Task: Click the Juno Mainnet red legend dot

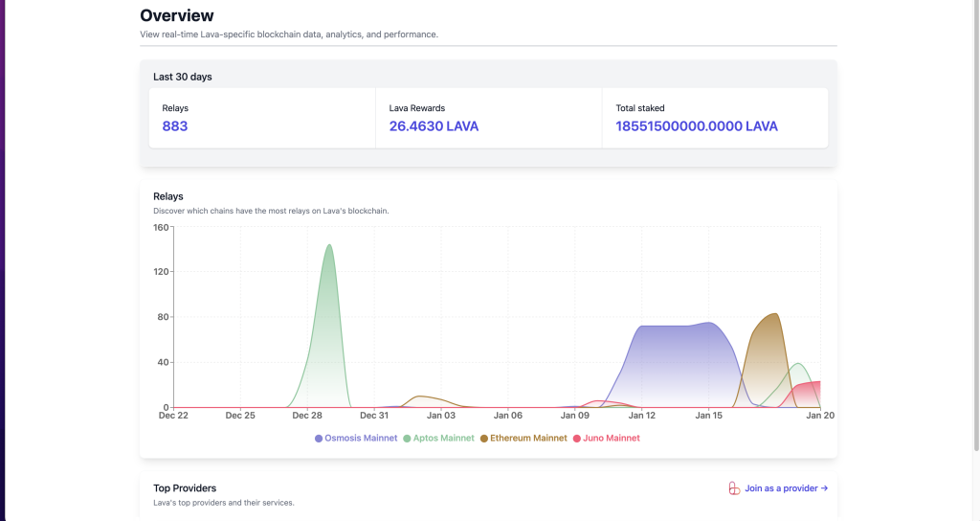Action: pos(576,439)
